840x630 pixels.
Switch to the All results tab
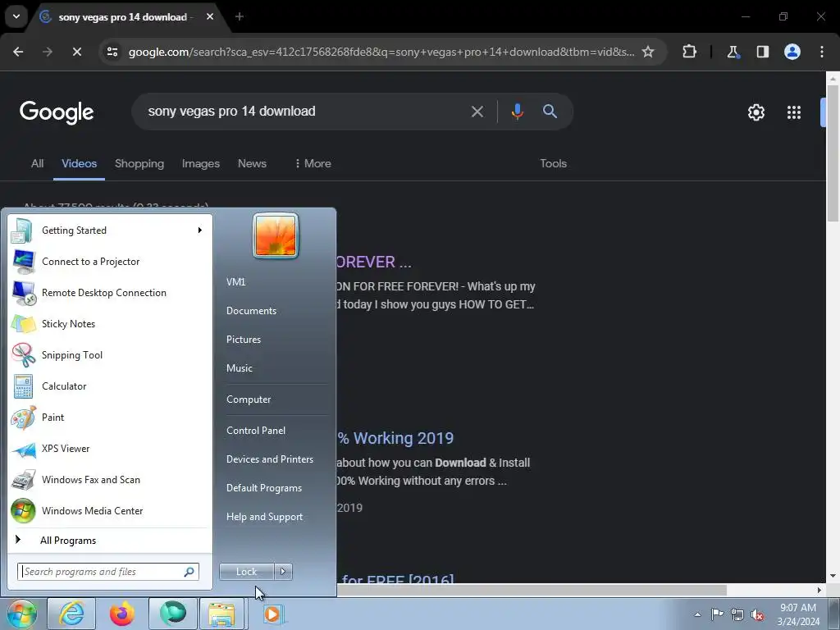pos(37,163)
